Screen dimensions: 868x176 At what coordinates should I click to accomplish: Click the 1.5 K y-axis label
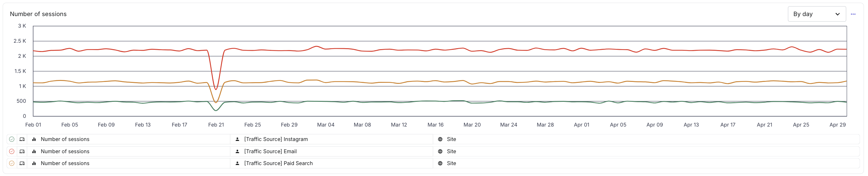tap(20, 71)
